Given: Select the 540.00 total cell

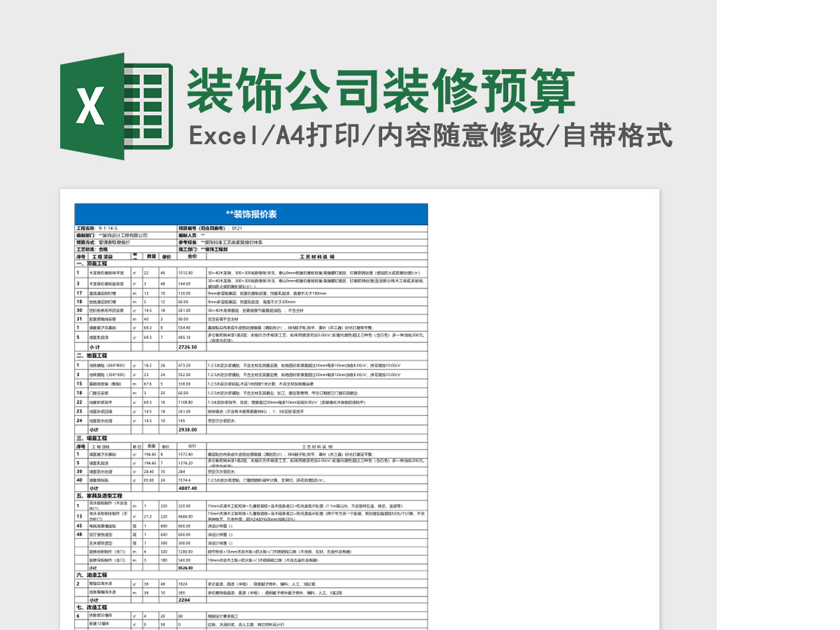Looking at the screenshot, I should 191,560.
